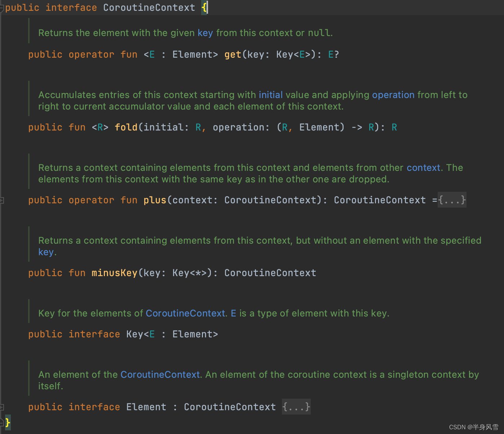This screenshot has width=504, height=434.
Task: Open the 'operation' link in fold documentation
Action: pyautogui.click(x=393, y=95)
